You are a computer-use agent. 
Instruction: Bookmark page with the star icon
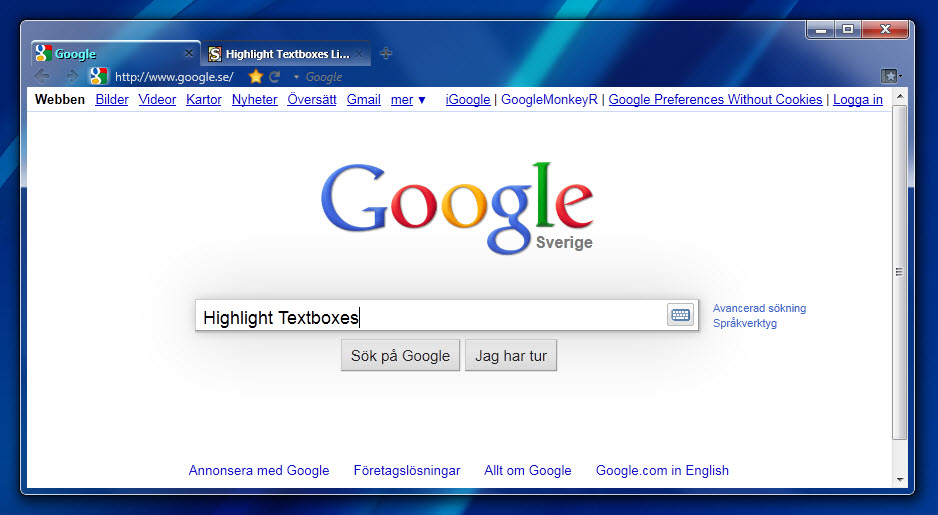[x=256, y=76]
